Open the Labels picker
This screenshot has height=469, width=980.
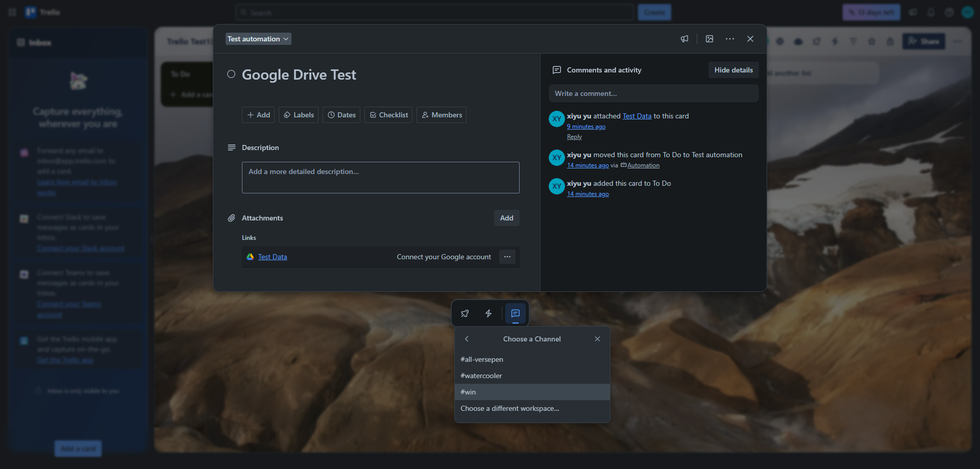point(299,115)
